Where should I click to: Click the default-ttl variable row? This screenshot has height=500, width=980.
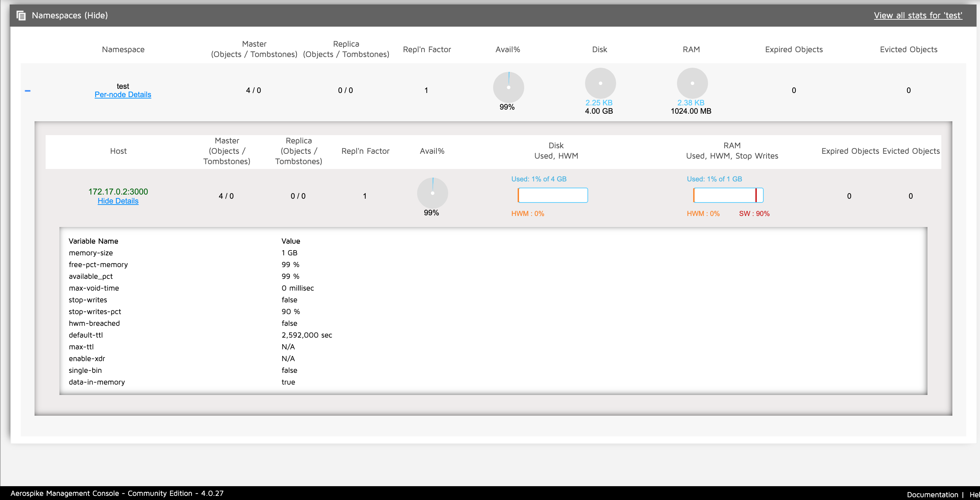point(493,335)
